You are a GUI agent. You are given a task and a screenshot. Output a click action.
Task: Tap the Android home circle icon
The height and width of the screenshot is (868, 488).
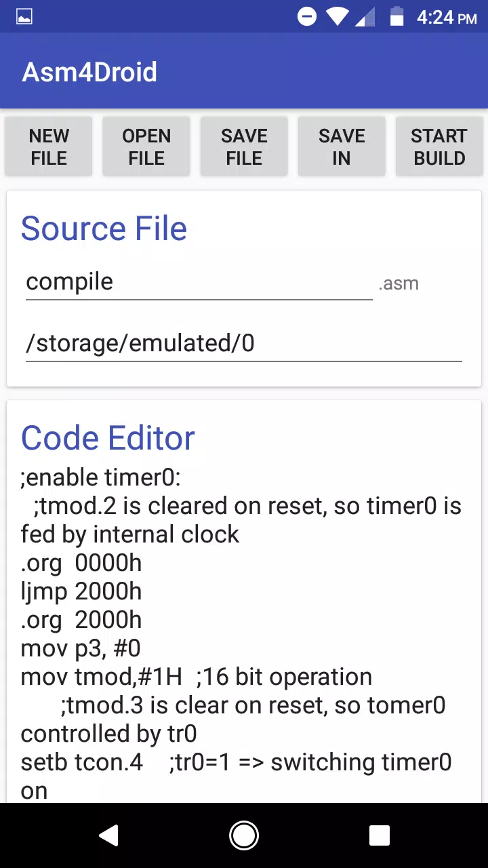244,835
